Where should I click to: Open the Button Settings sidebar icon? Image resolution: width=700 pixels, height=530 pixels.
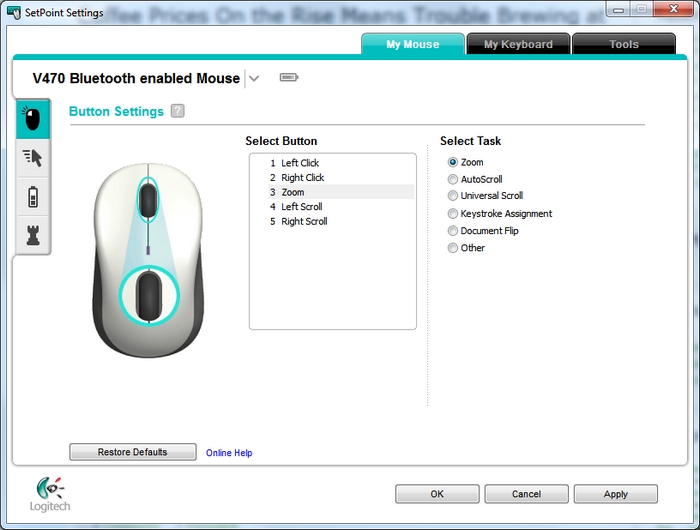point(33,119)
